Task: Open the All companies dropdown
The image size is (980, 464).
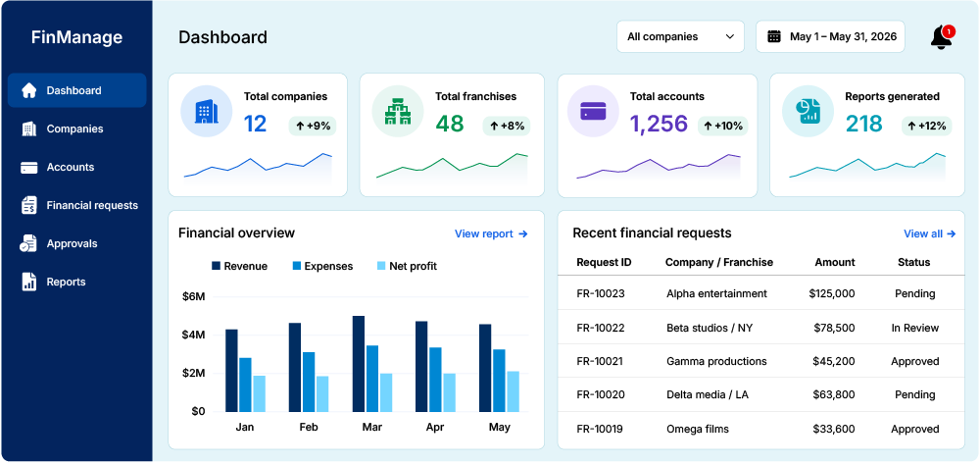Action: point(681,37)
